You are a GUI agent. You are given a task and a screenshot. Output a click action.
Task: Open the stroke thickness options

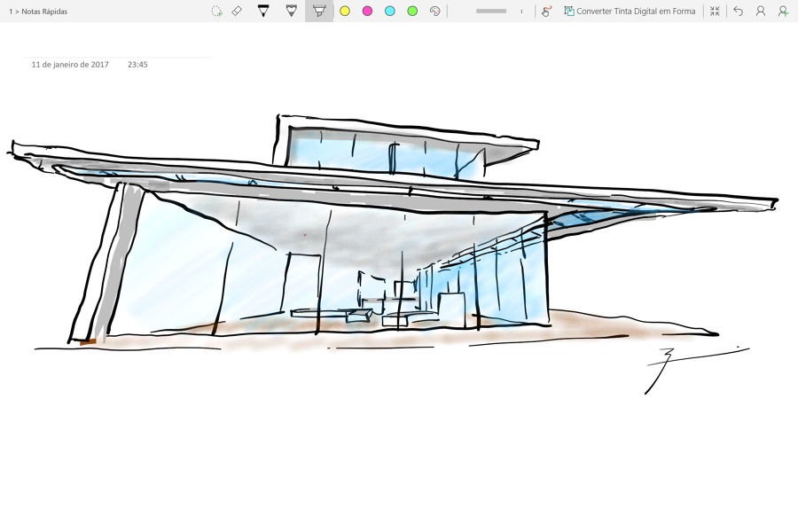492,11
